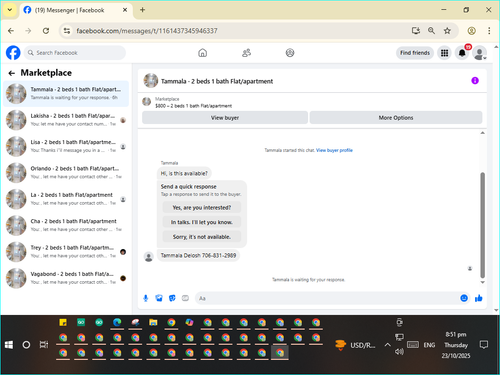Click the Facebook logo
The image size is (500, 375).
(13, 53)
